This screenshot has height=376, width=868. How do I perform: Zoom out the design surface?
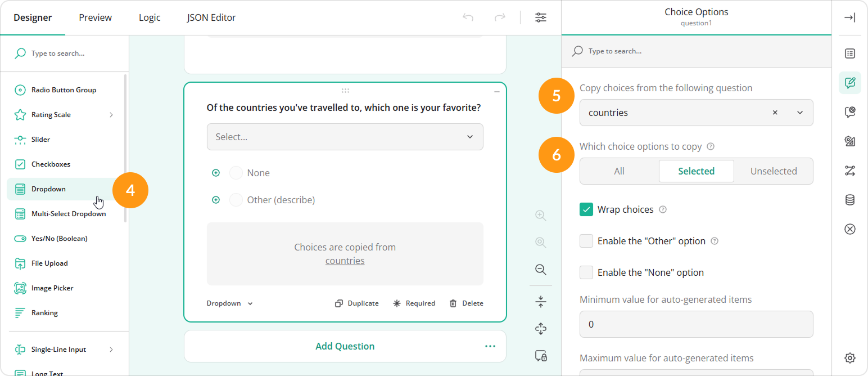541,270
